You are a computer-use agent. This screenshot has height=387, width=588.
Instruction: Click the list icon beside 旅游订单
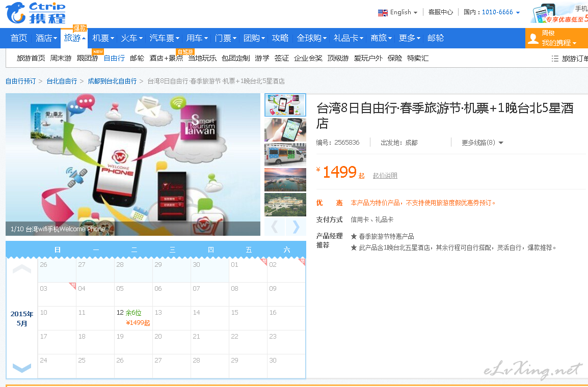[x=555, y=59]
